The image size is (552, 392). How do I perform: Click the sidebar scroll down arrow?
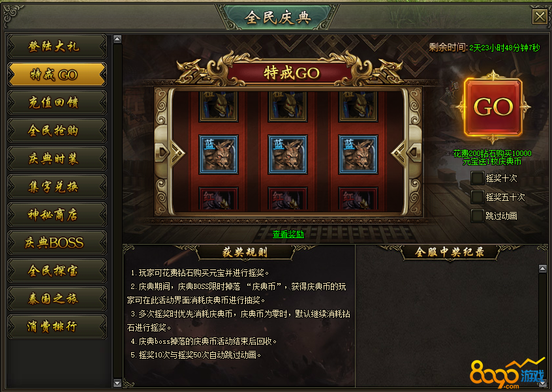coord(117,383)
